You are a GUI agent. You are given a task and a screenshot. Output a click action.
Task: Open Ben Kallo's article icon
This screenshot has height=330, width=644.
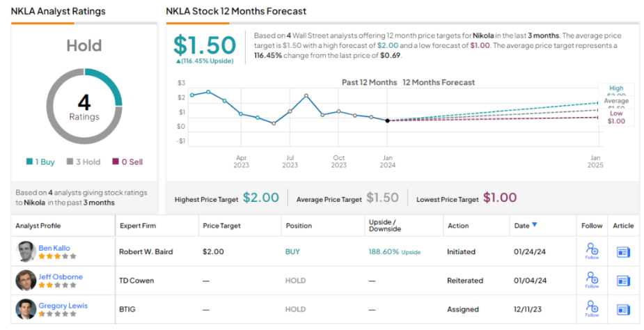tap(623, 252)
